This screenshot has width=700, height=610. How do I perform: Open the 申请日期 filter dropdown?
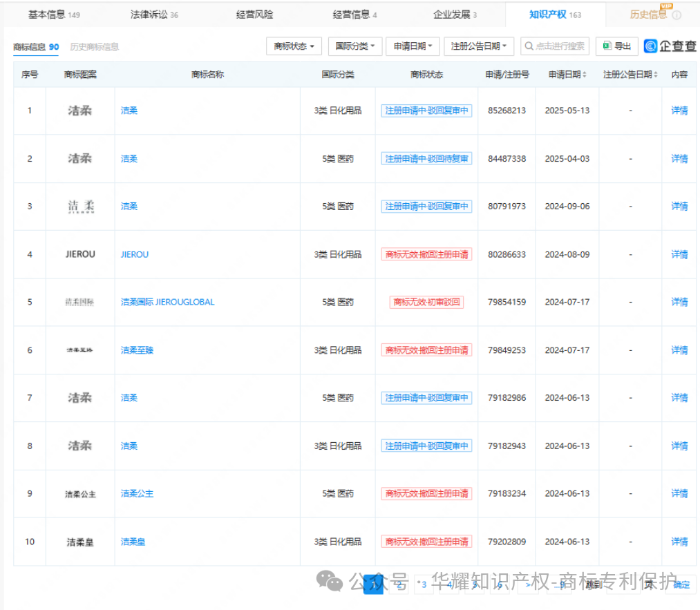point(413,46)
